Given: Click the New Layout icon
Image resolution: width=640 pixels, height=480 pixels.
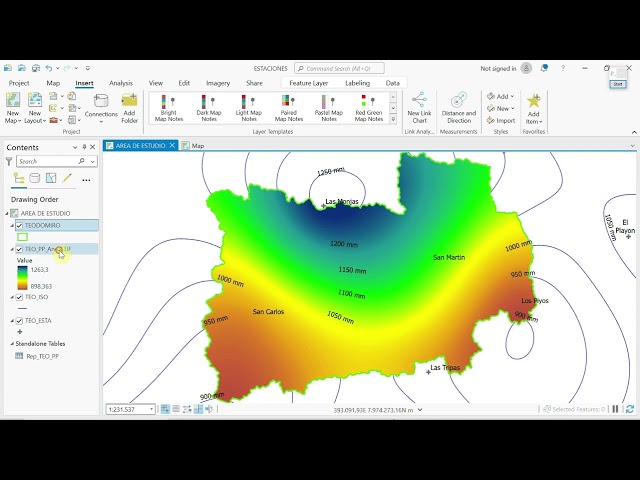Looking at the screenshot, I should [x=35, y=100].
